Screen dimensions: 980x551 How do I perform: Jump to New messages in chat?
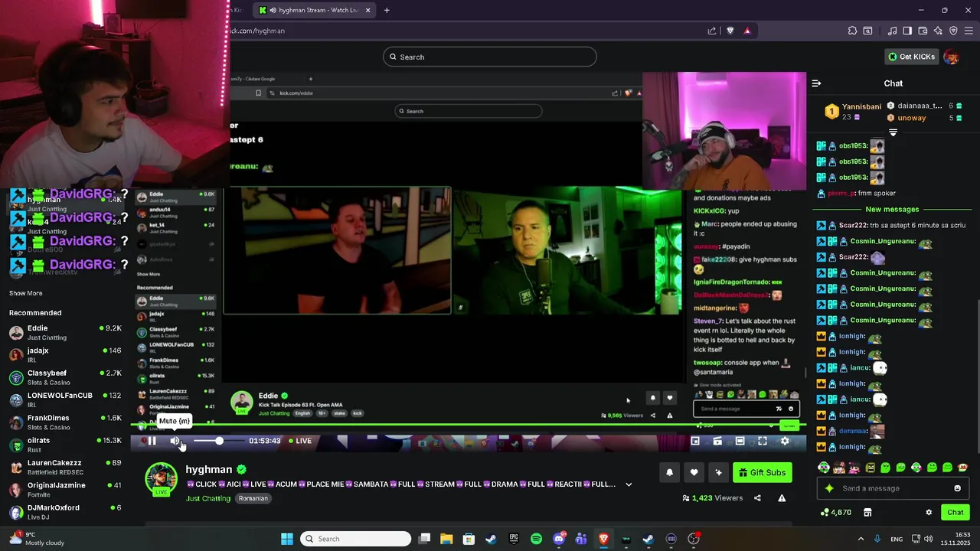click(892, 210)
